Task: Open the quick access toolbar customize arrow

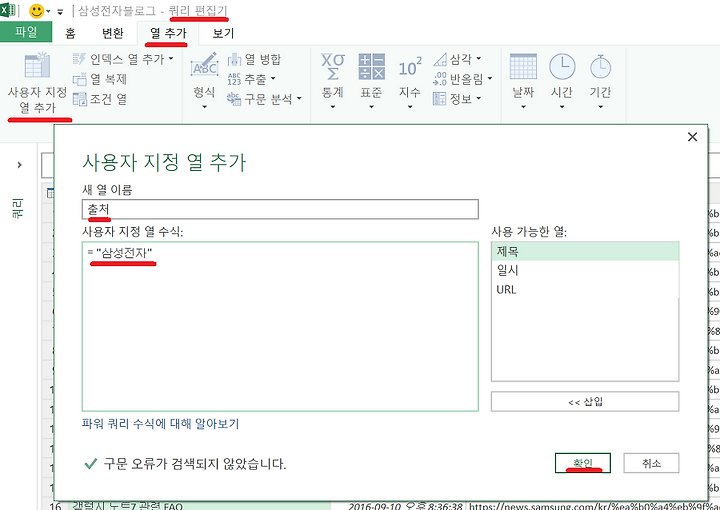Action: point(60,12)
